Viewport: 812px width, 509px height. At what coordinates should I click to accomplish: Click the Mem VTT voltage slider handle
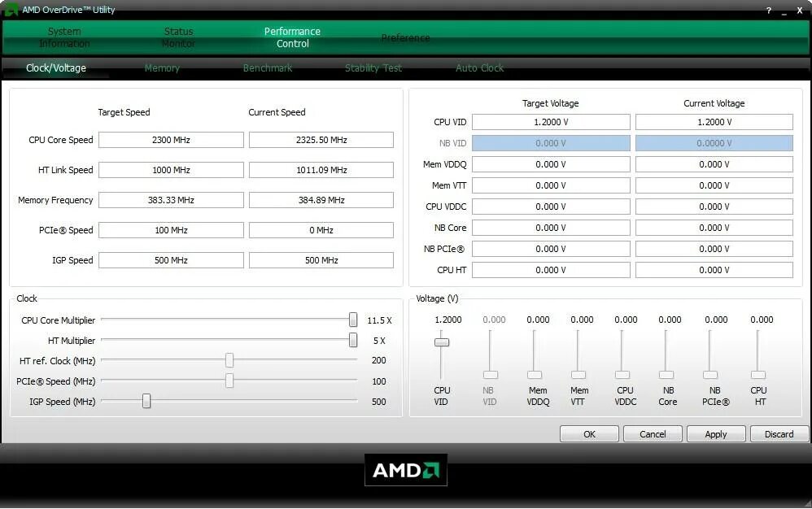(x=578, y=375)
